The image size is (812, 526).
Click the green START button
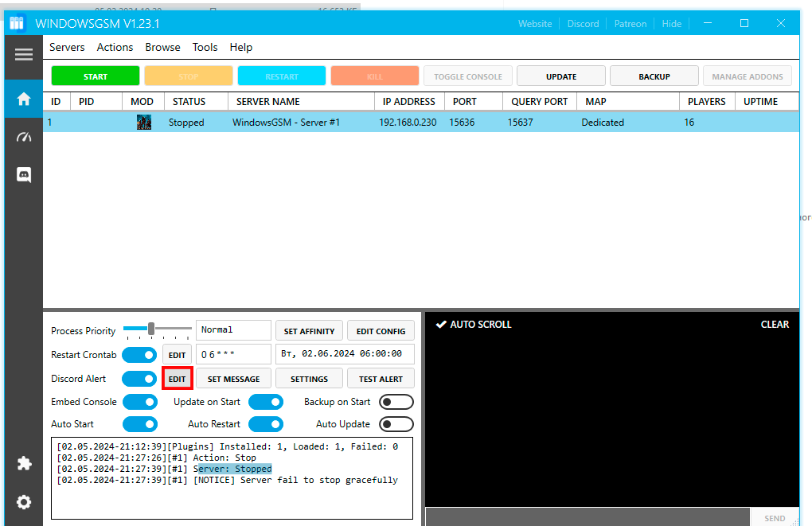96,76
